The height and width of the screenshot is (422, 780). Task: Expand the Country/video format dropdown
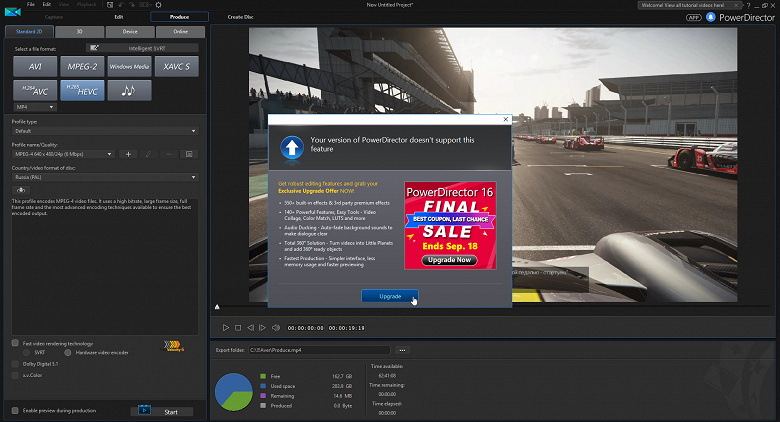pos(104,178)
